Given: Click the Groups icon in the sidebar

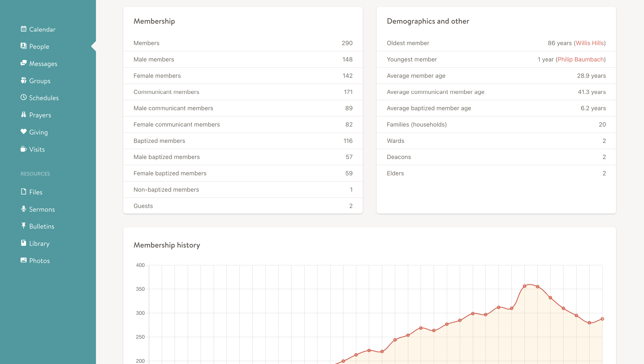Looking at the screenshot, I should coord(23,80).
